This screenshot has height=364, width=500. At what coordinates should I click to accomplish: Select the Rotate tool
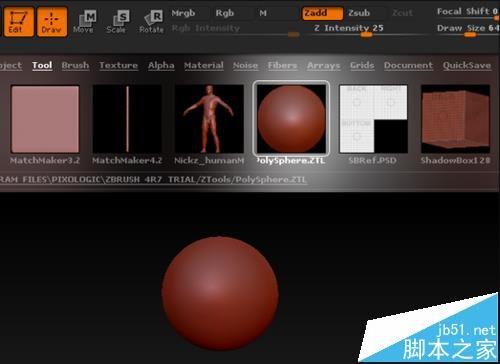(x=152, y=22)
